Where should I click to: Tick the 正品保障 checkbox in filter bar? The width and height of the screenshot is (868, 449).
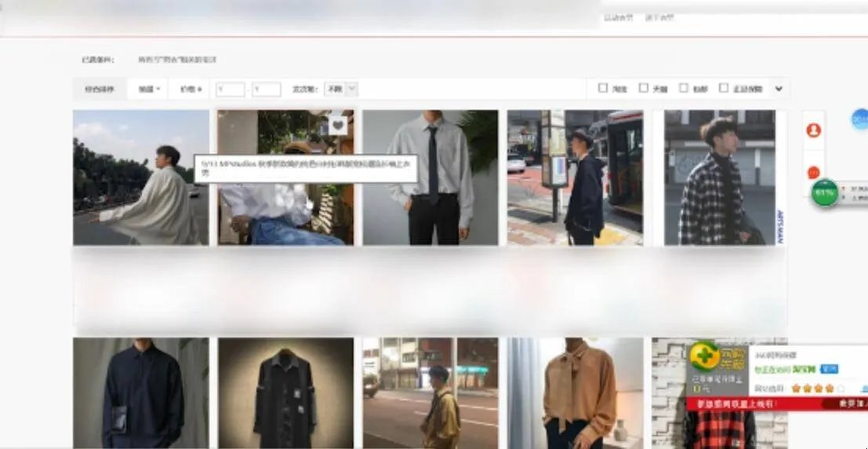pyautogui.click(x=724, y=88)
